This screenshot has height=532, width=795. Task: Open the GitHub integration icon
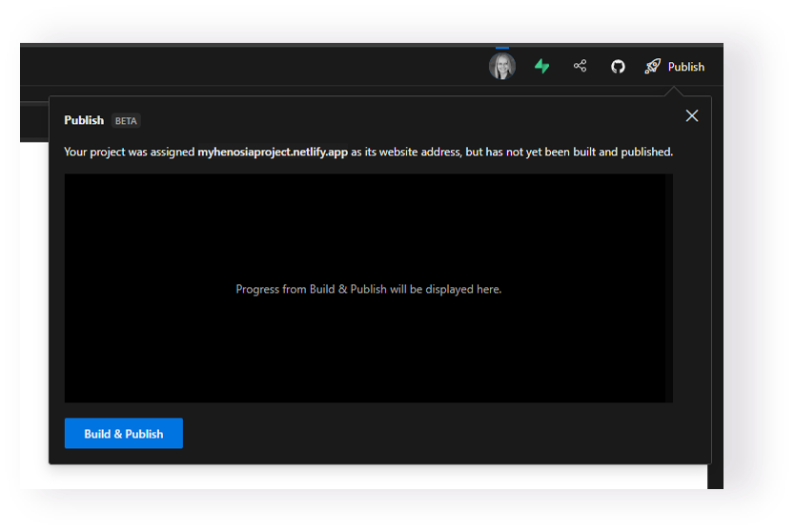[618, 67]
